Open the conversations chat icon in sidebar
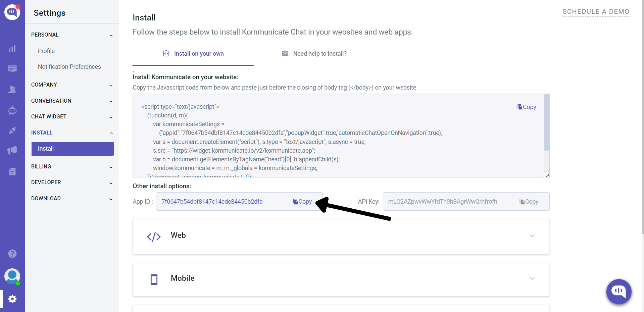The height and width of the screenshot is (312, 644). 12,69
